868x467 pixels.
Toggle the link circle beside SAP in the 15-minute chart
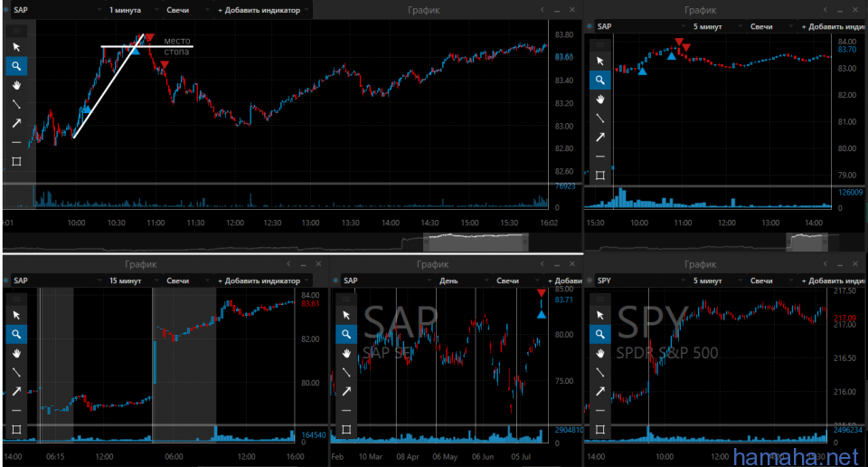[6, 281]
